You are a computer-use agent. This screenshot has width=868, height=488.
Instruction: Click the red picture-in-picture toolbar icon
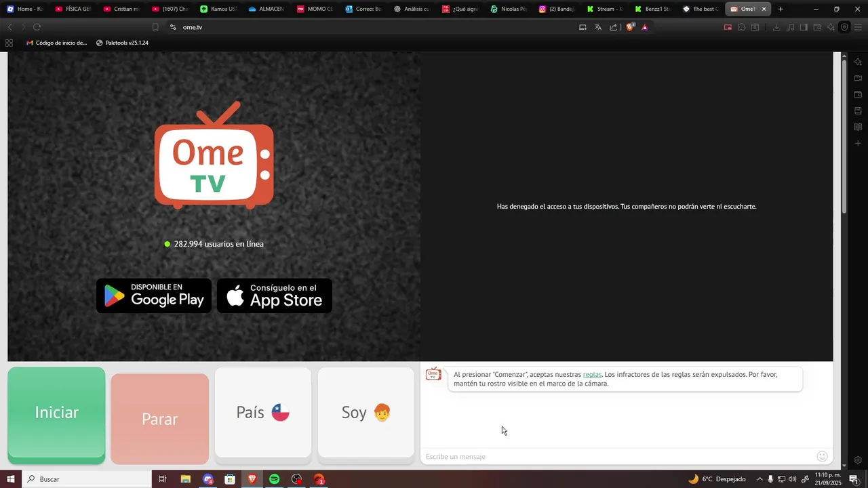coord(728,27)
